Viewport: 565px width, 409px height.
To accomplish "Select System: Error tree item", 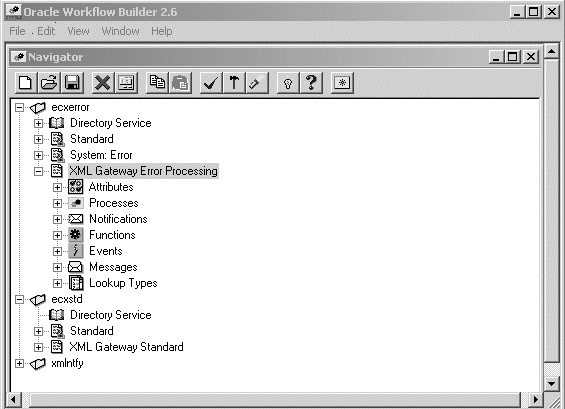I will (x=101, y=155).
